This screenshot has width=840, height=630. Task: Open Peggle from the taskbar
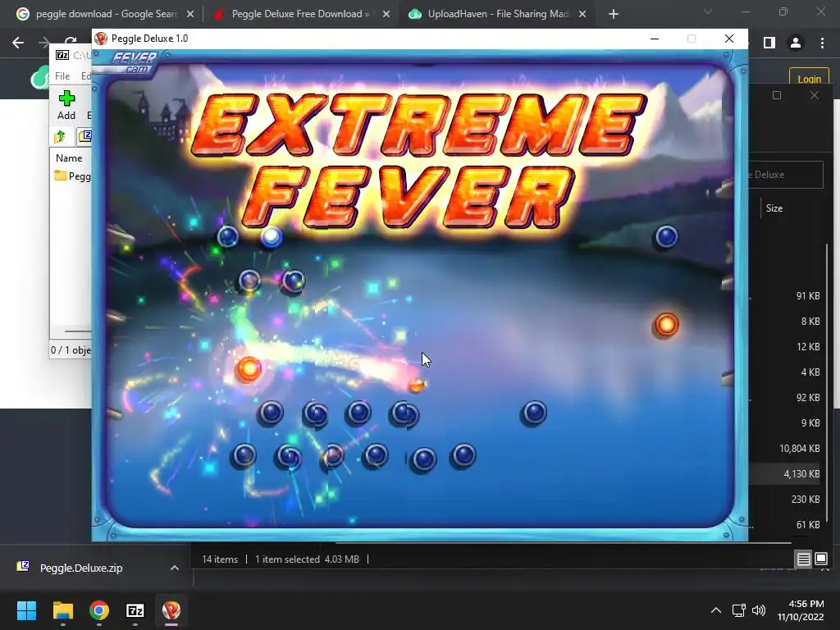[x=171, y=610]
